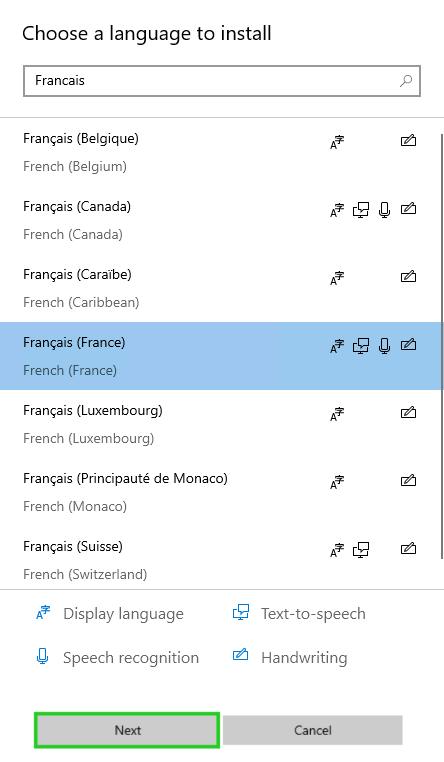Click the Speech recognition legend microphone icon

point(43,656)
